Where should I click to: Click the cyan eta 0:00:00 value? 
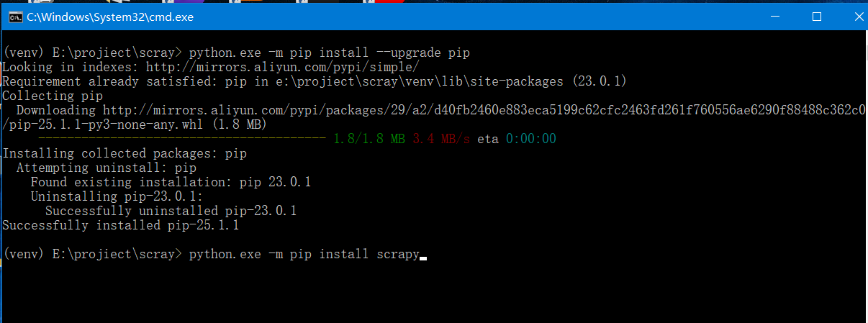coord(530,139)
